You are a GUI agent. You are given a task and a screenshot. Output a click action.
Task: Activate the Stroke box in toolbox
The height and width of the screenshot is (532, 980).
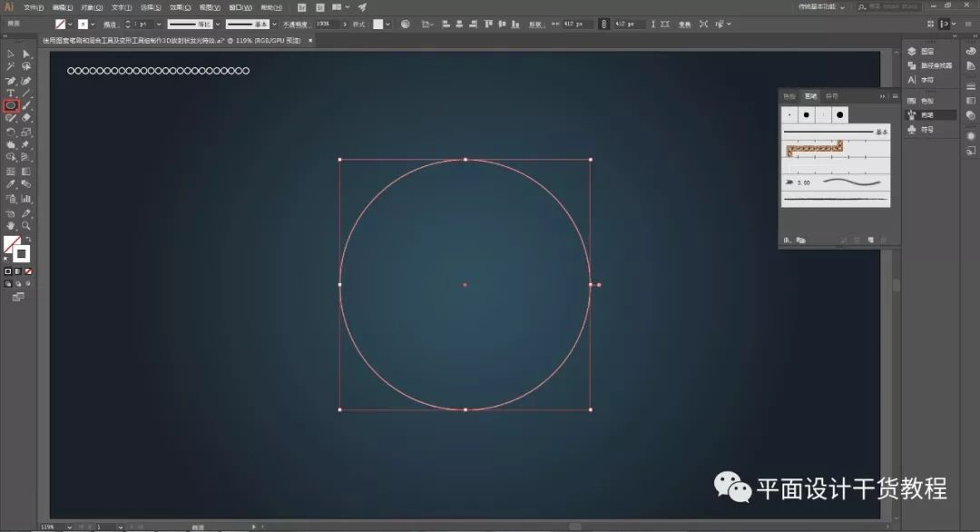[21, 254]
